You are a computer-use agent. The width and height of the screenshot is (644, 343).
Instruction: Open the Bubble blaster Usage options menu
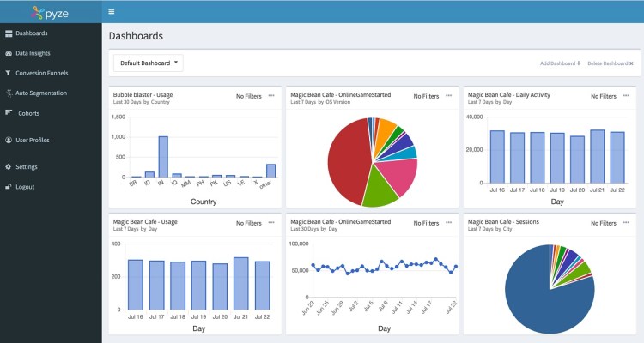pyautogui.click(x=272, y=95)
